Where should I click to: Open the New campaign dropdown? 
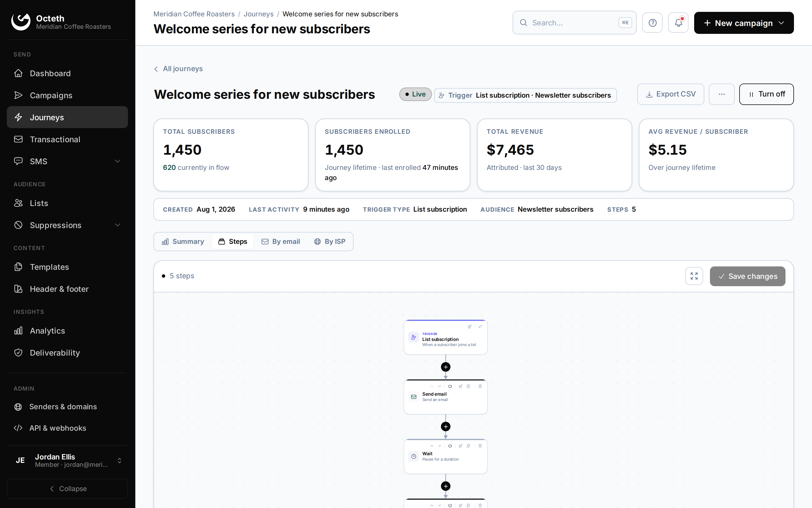pyautogui.click(x=743, y=23)
